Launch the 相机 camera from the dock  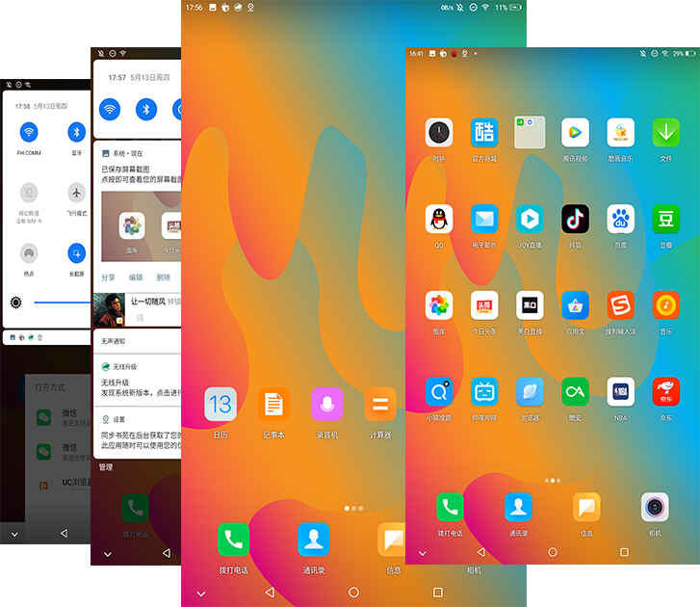(655, 507)
